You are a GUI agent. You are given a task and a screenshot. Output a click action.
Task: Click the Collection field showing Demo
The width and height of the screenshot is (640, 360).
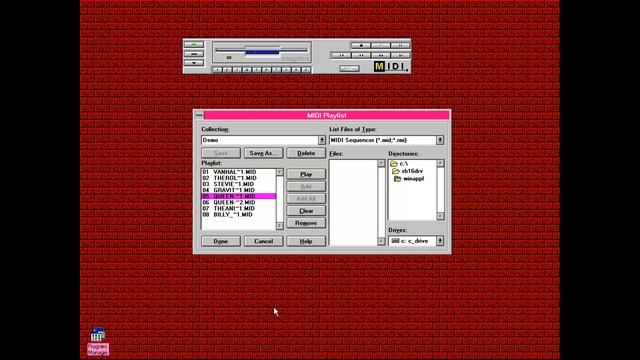point(260,140)
